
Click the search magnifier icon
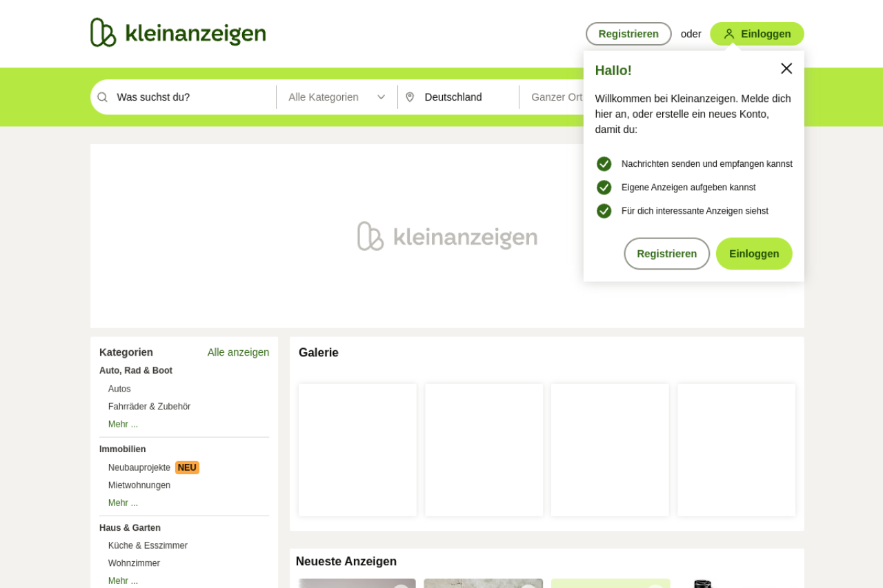102,97
